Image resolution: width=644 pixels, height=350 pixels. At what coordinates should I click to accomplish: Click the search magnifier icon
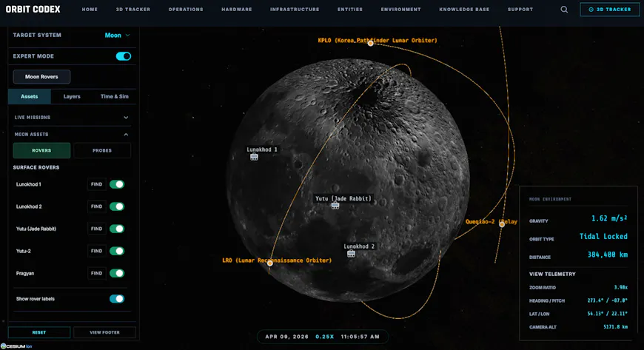pyautogui.click(x=564, y=10)
